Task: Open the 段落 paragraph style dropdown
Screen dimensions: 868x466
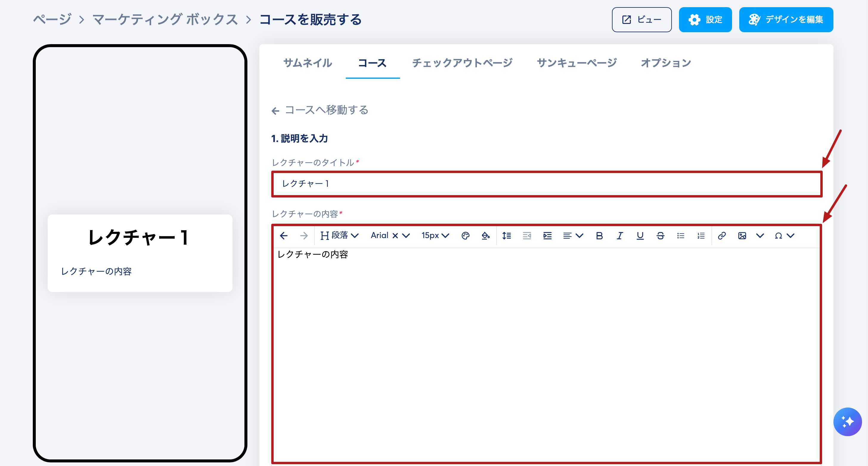Action: [x=339, y=236]
